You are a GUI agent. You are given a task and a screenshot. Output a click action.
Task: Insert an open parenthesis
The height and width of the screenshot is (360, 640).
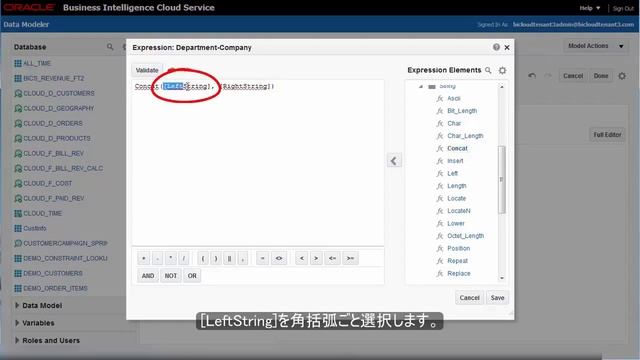[x=203, y=258]
